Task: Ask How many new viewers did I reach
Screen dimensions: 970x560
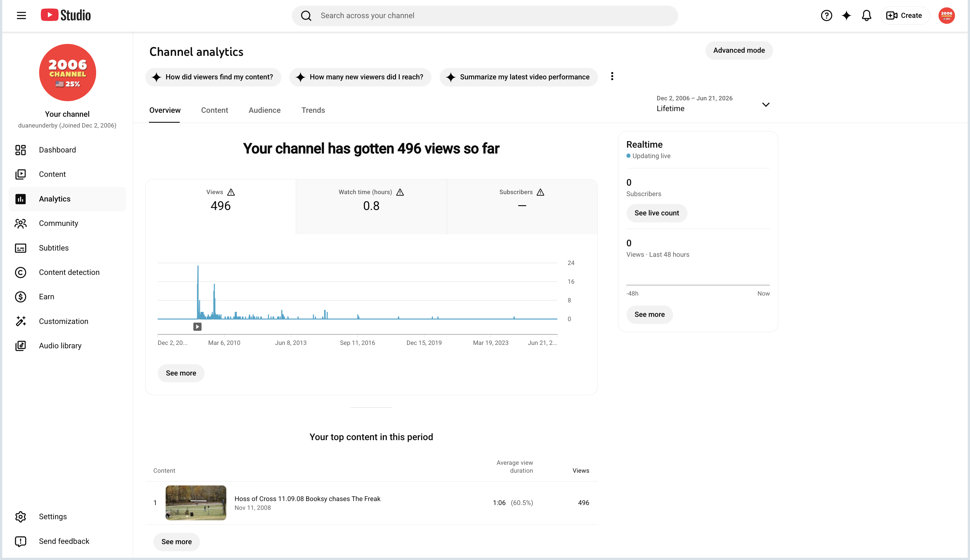Action: click(360, 77)
